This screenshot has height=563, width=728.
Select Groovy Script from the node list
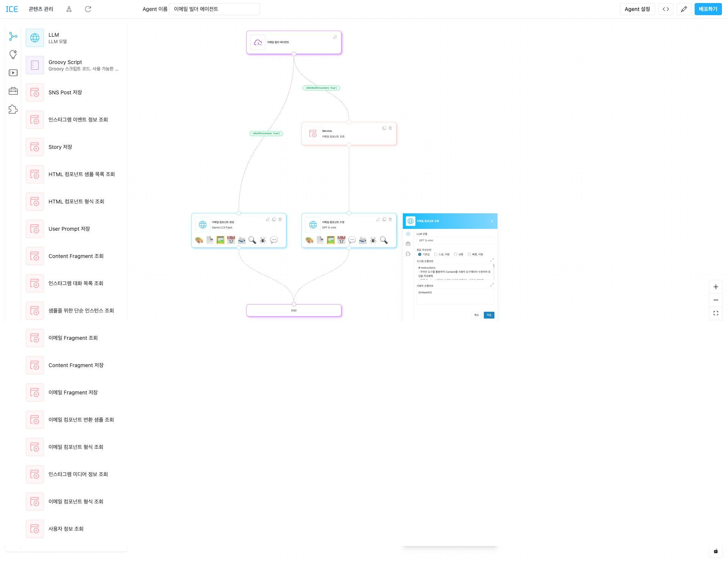(74, 65)
